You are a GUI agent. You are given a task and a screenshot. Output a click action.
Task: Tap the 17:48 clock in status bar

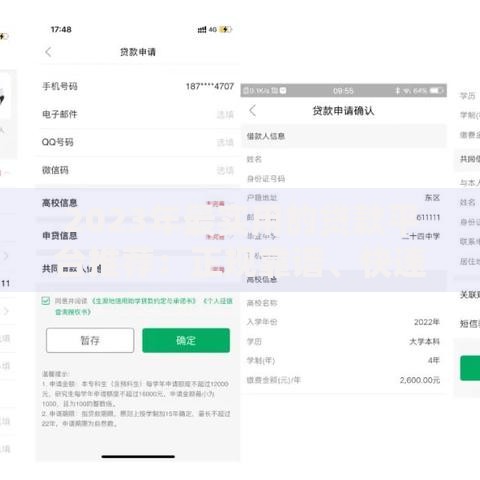coord(61,29)
